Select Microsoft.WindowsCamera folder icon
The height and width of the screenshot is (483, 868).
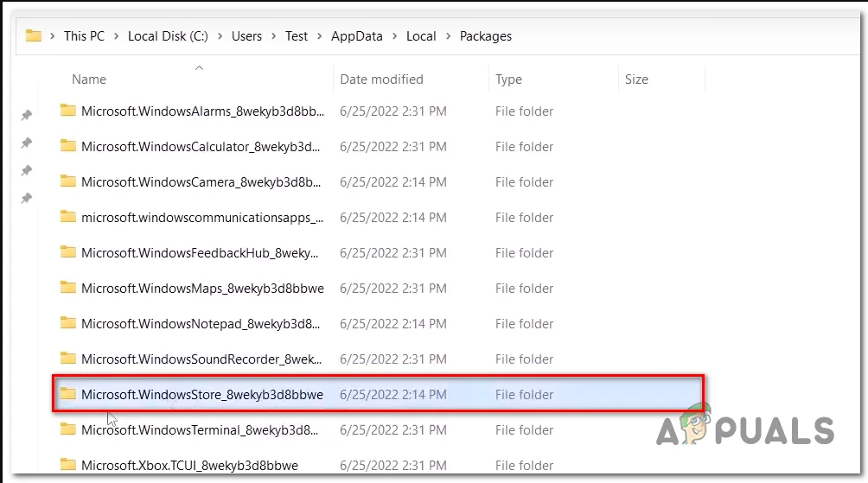tap(68, 181)
